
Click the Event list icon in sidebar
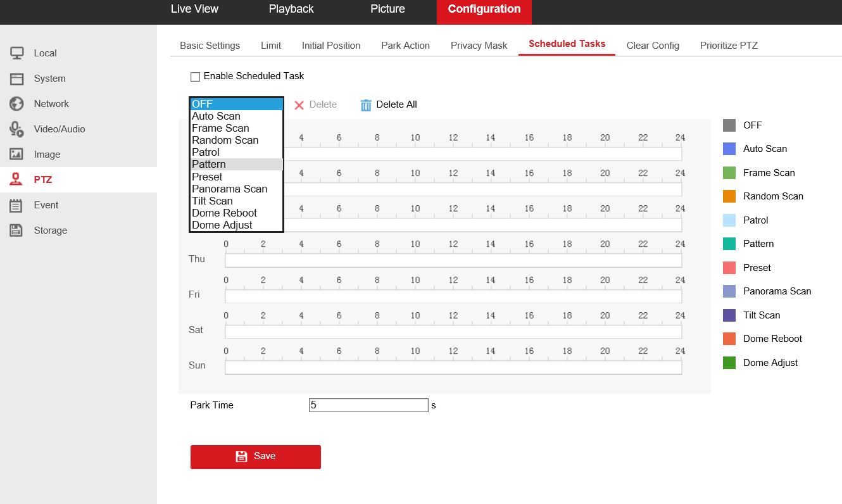point(16,205)
